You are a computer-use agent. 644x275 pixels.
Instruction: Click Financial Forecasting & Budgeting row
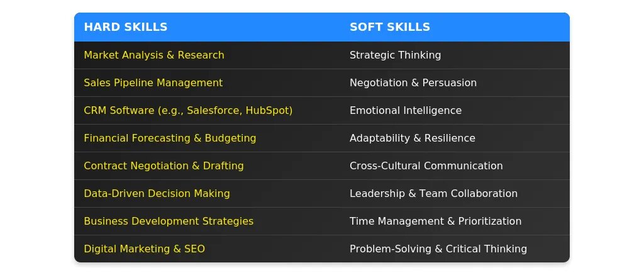click(170, 138)
